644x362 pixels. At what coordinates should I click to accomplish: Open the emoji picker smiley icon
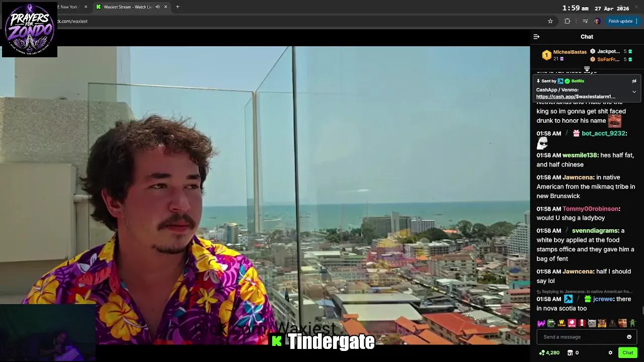coord(629,337)
